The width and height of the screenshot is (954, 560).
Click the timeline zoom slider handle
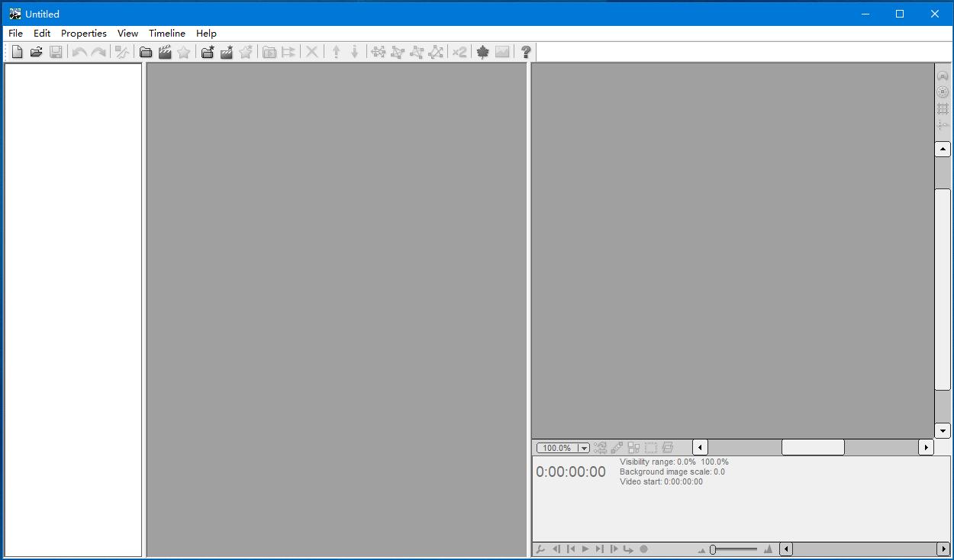[713, 549]
